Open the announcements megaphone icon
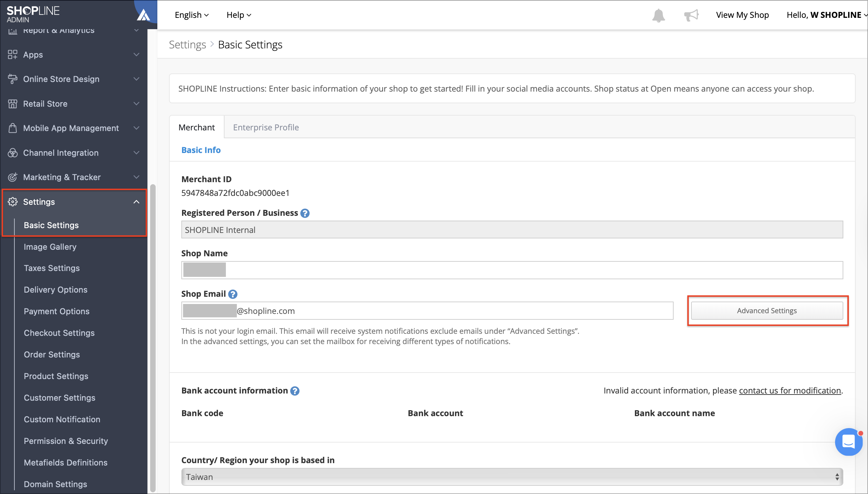The image size is (868, 494). [691, 15]
